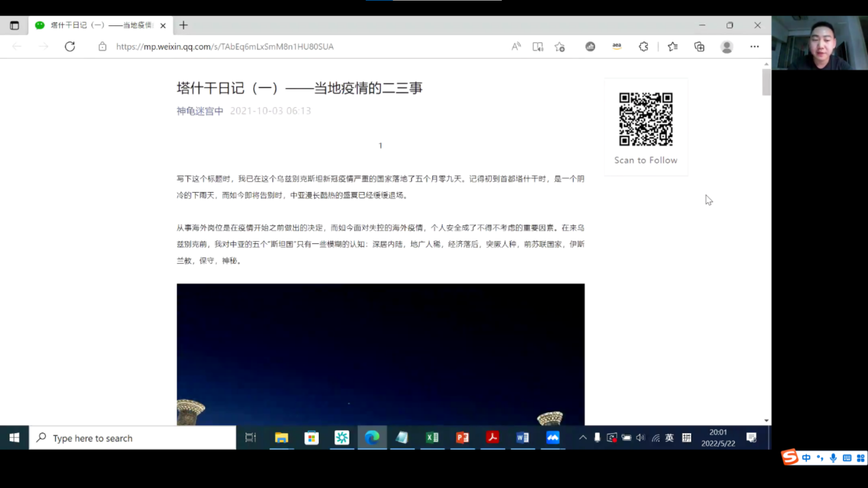Click the author link 神龟迷宫中
Screen dimensions: 868x488
tap(200, 111)
